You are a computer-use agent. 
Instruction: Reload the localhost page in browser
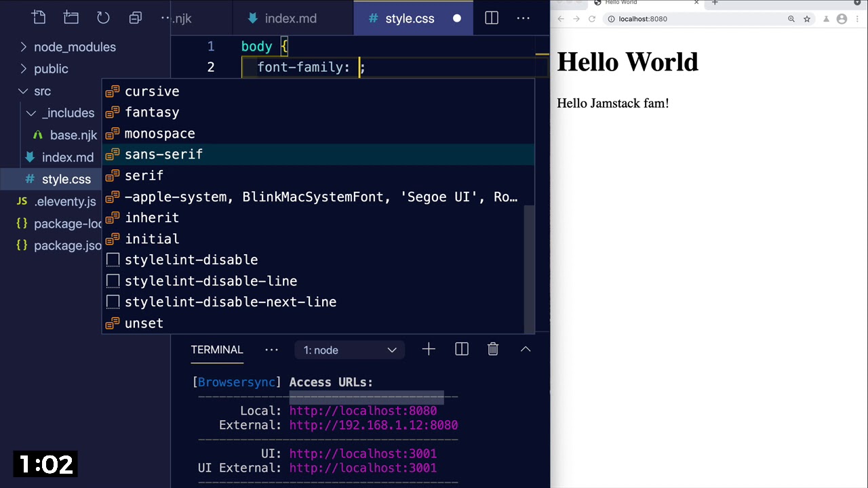pos(592,19)
